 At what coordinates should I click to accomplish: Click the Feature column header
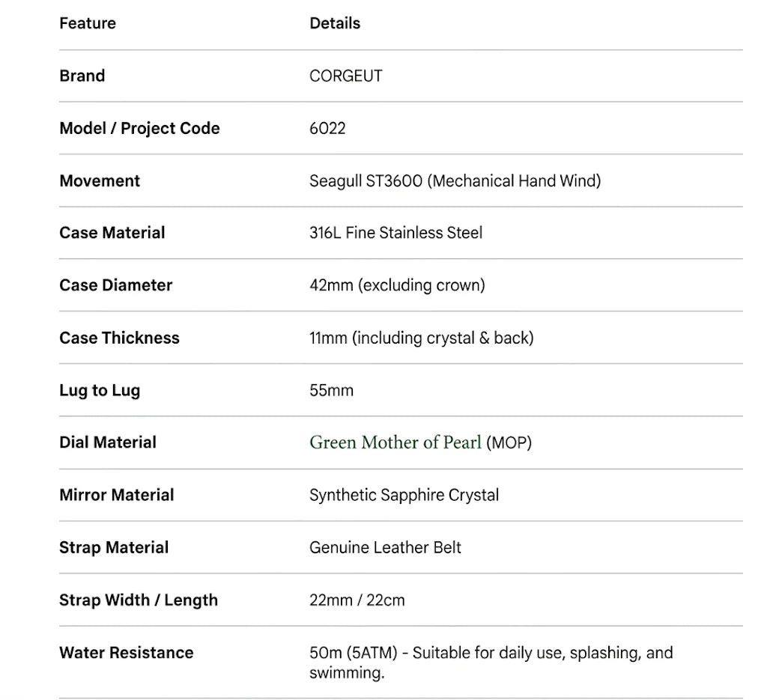click(x=88, y=23)
